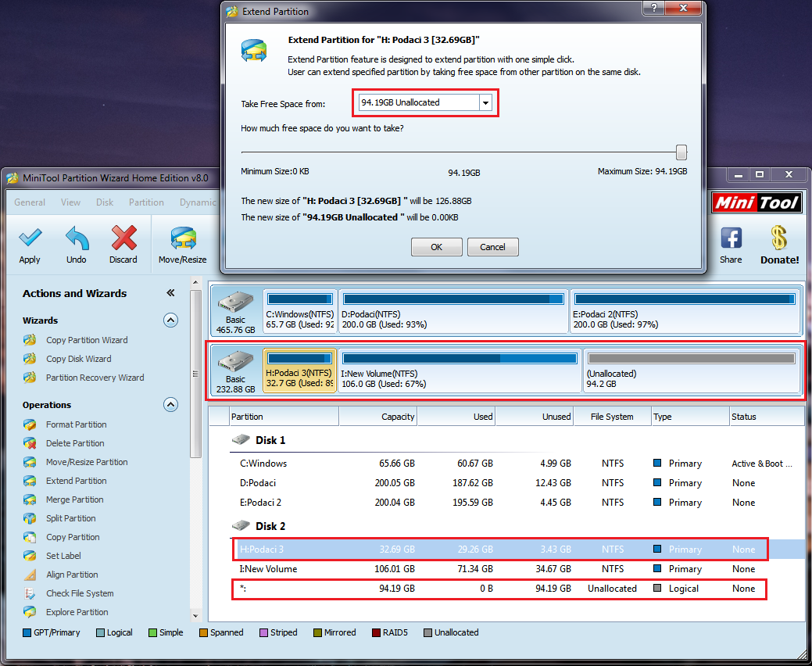Viewport: 812px width, 666px height.
Task: Collapse the Operations section
Action: tap(171, 404)
